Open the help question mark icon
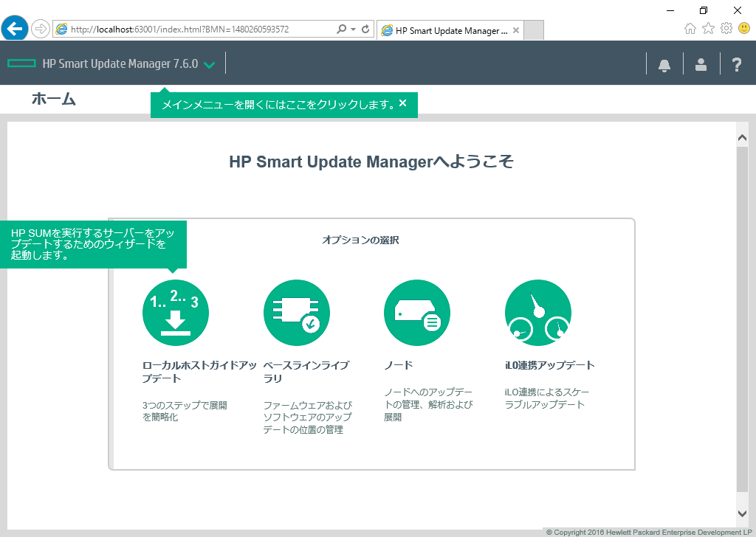 click(737, 64)
